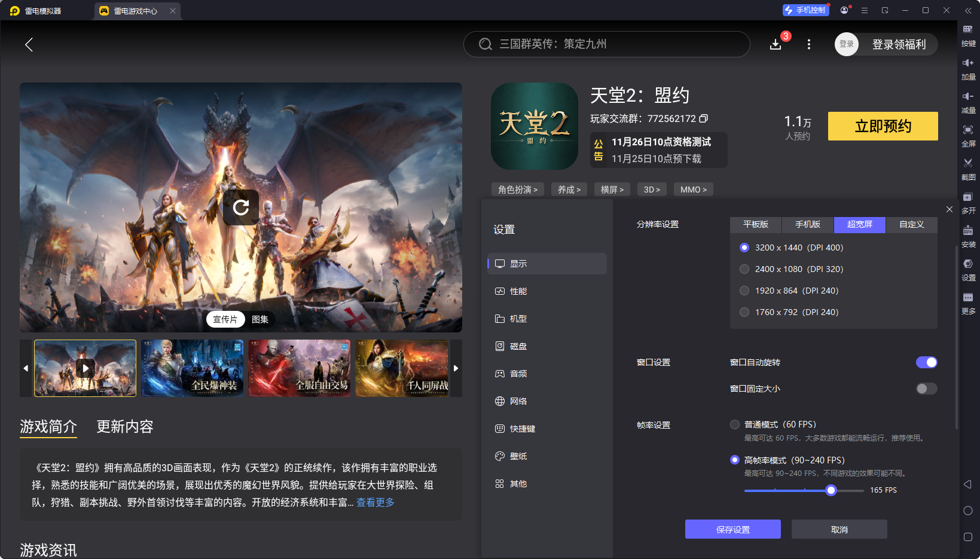Open the 手机控制 phone control feature
980x559 pixels.
pos(805,10)
